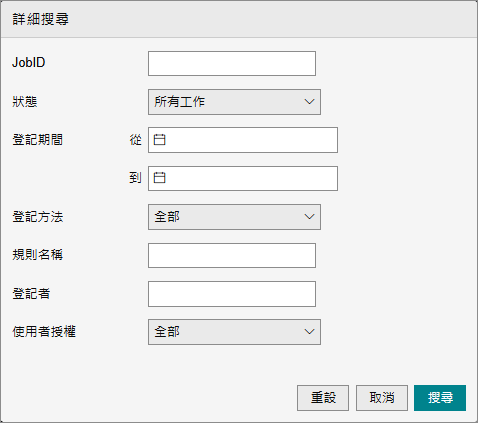Click the chevron arrow on the 登記方法 dropdown

tap(309, 217)
